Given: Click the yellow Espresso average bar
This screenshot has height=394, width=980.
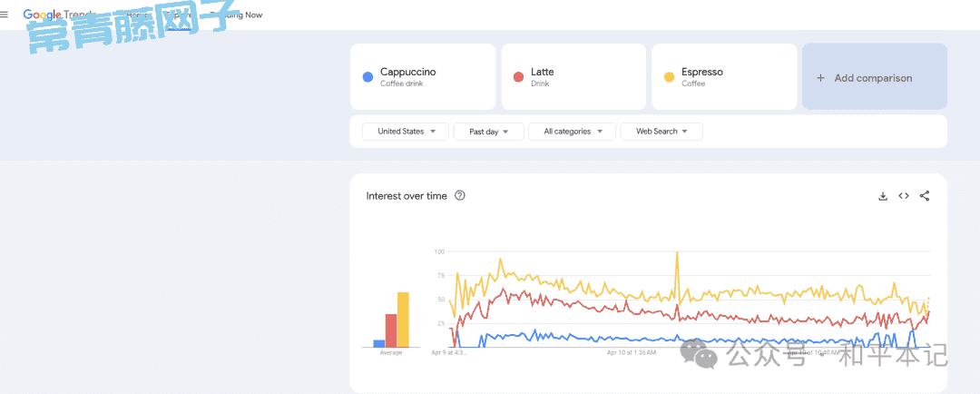Looking at the screenshot, I should (x=403, y=320).
